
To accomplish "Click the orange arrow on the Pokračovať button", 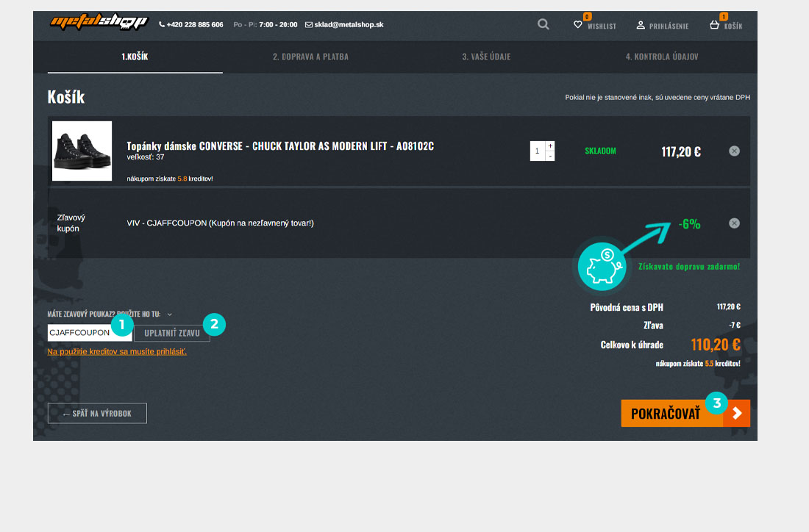I will [x=737, y=414].
